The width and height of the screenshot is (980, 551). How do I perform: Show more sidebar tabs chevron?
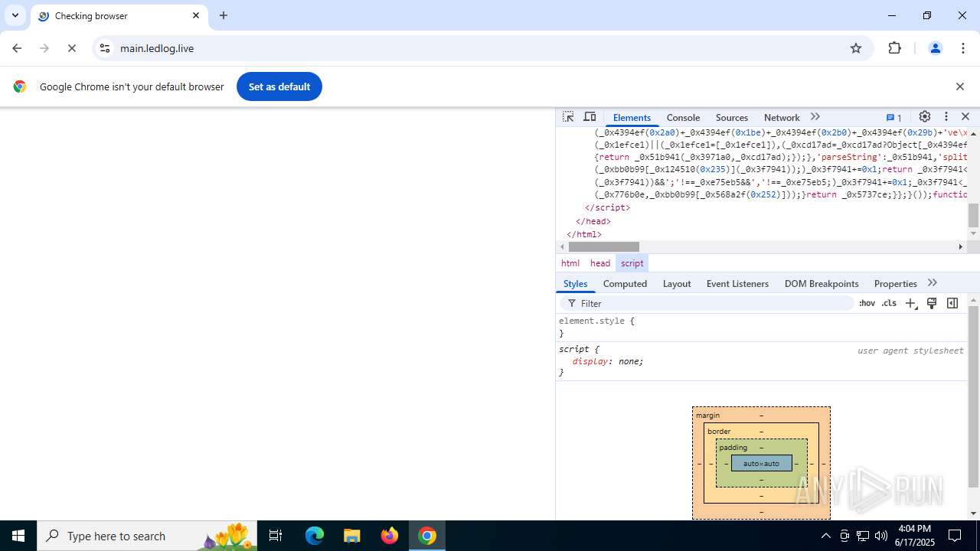point(933,283)
